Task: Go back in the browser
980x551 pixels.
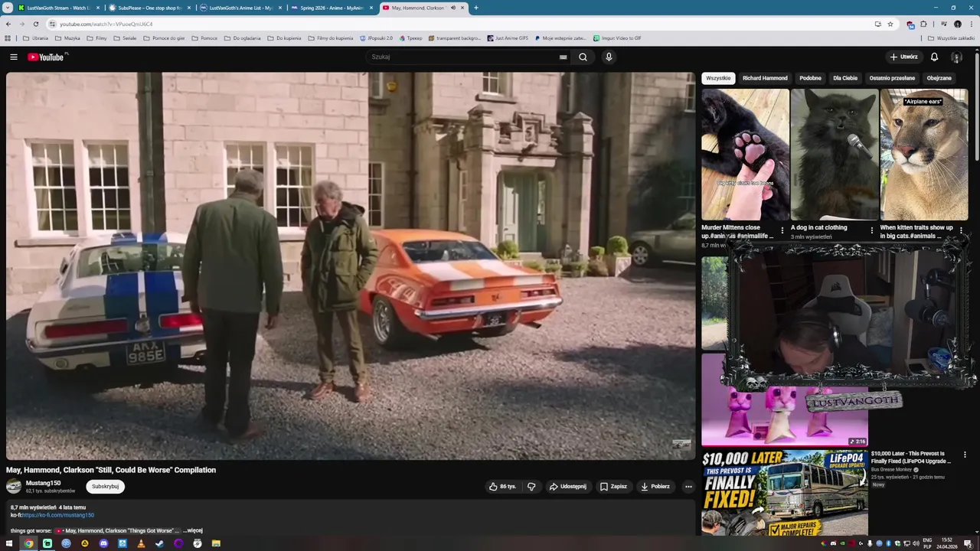Action: [8, 24]
